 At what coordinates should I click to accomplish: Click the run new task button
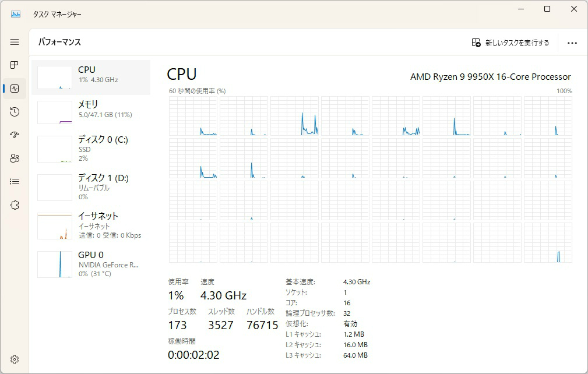510,43
